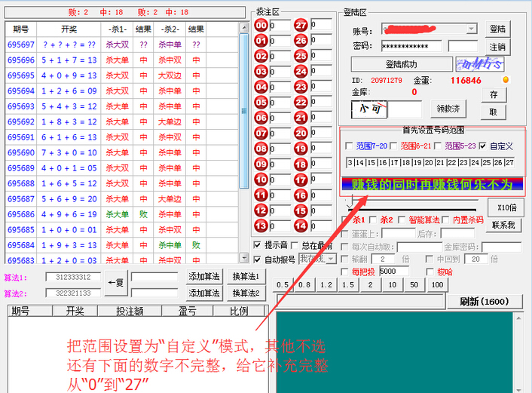Enable the 每把投 checkbox
The image size is (532, 393).
344,272
